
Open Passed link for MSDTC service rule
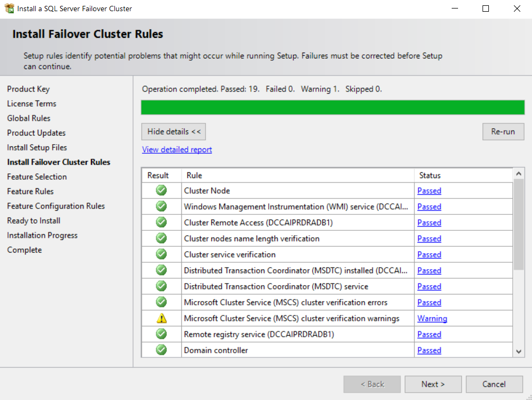tap(429, 286)
